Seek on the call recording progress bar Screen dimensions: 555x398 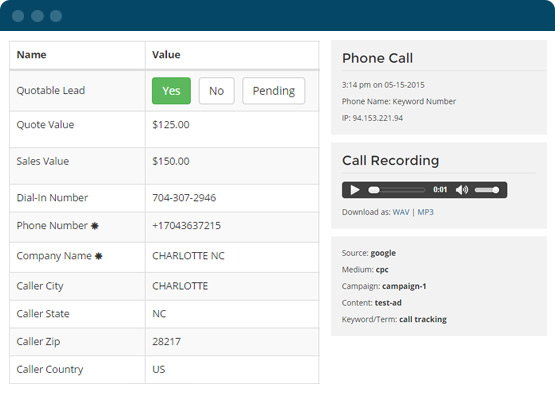coord(396,190)
